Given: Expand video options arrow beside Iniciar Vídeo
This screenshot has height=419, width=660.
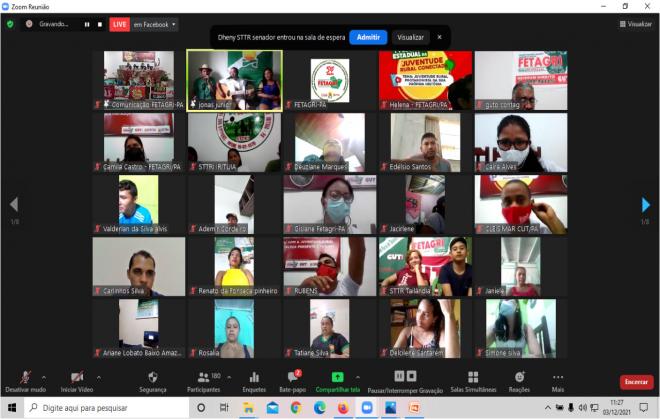Looking at the screenshot, I should coord(98,377).
